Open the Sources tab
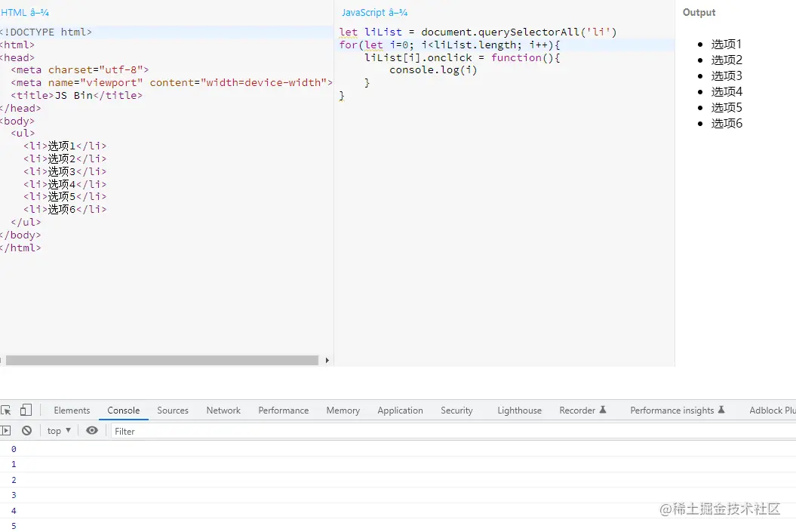796x532 pixels. pos(173,411)
